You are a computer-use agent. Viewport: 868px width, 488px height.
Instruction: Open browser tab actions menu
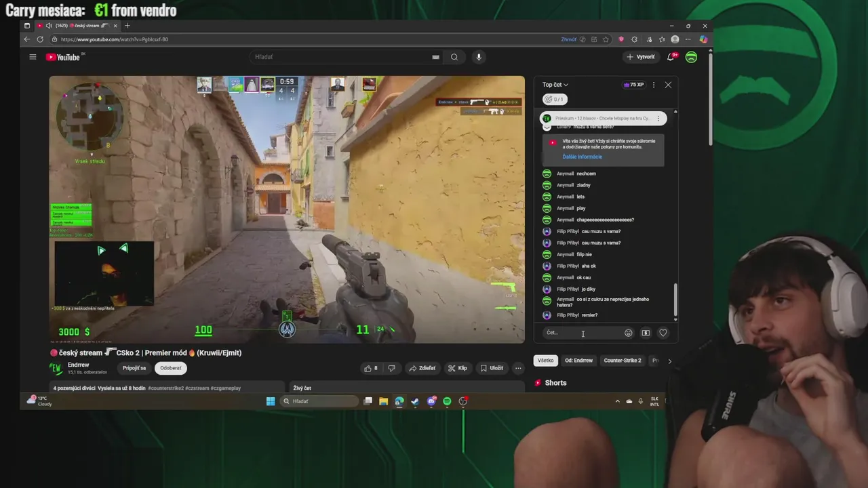(x=27, y=26)
